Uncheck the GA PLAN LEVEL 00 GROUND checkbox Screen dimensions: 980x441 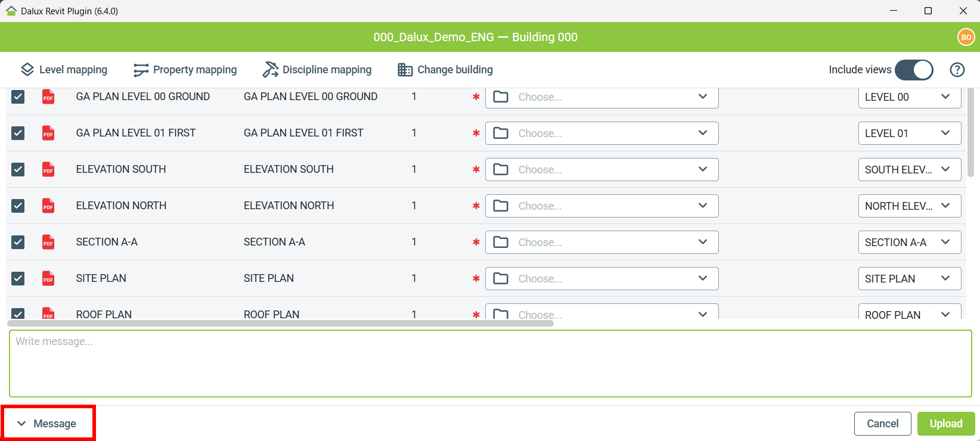(x=18, y=97)
